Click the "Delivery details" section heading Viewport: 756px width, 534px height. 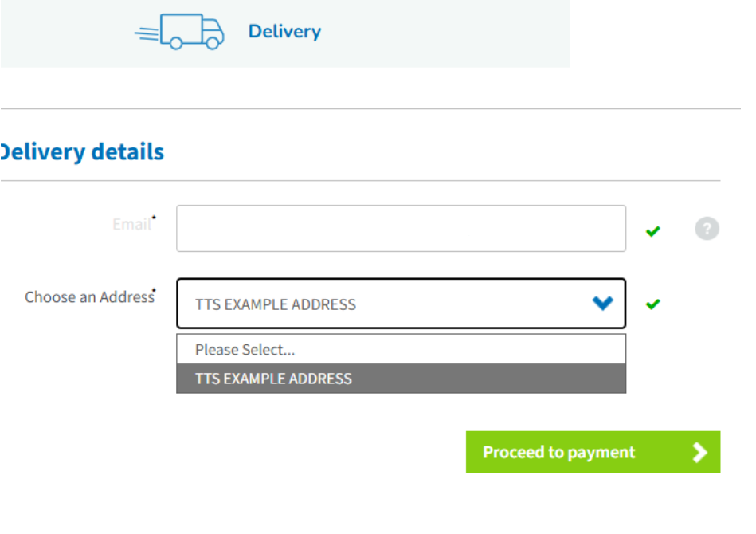[81, 152]
